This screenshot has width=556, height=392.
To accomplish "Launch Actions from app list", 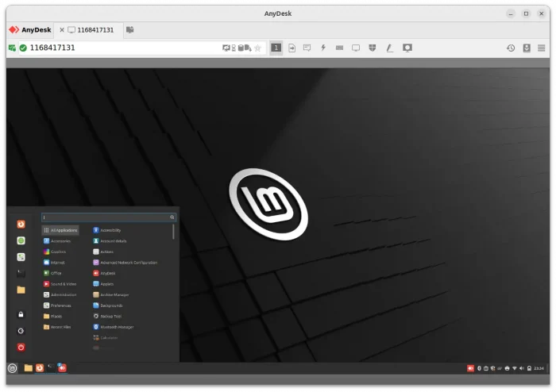I will 103,252.
